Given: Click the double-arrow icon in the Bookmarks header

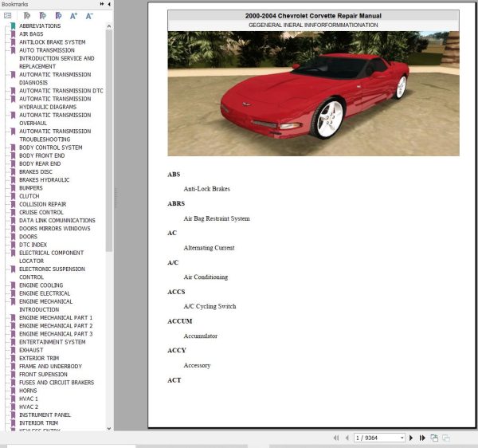Looking at the screenshot, I should pyautogui.click(x=102, y=4).
